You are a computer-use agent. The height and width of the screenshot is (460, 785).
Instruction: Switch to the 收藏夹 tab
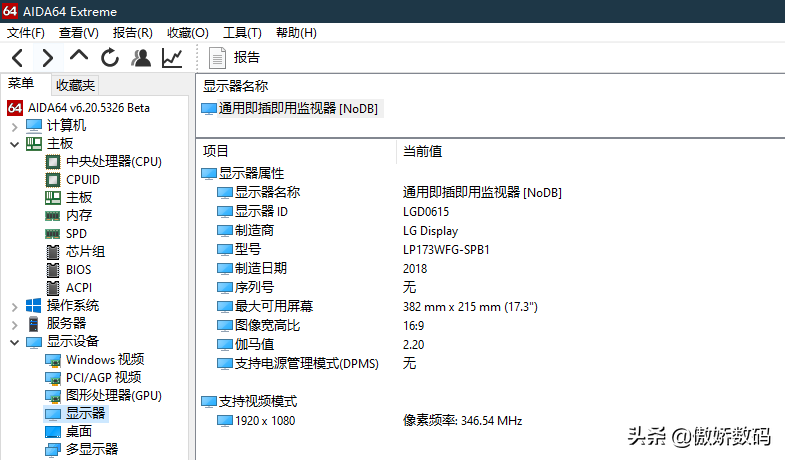[x=75, y=85]
